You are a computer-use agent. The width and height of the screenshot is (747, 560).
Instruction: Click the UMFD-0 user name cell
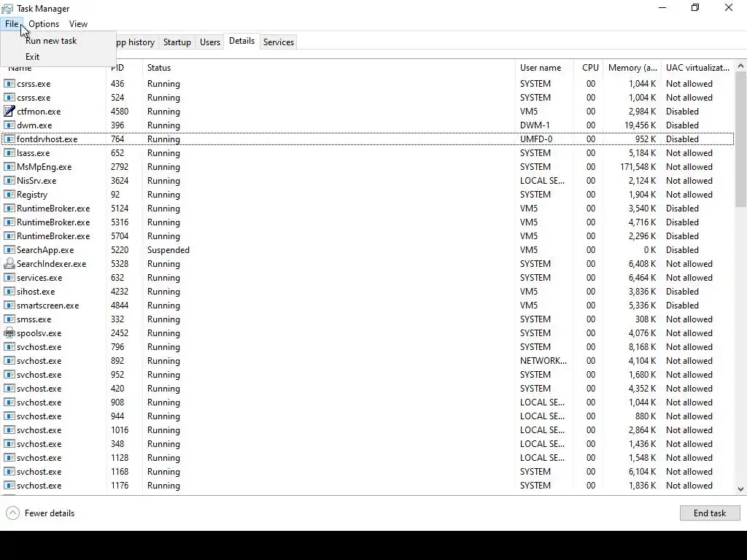click(536, 139)
